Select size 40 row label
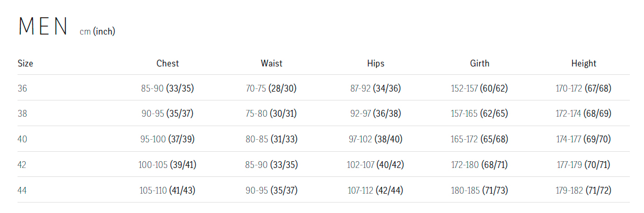Image resolution: width=644 pixels, height=213 pixels. coord(22,139)
